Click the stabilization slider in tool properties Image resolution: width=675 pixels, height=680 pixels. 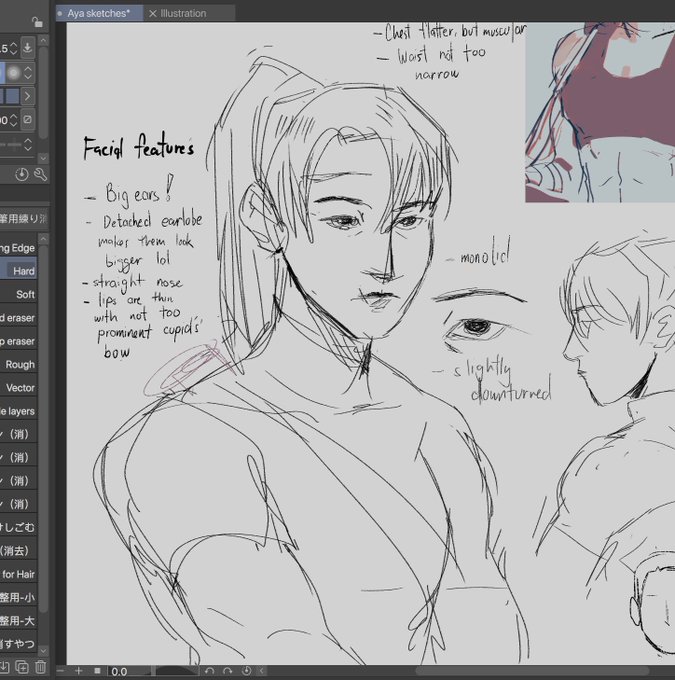click(10, 144)
